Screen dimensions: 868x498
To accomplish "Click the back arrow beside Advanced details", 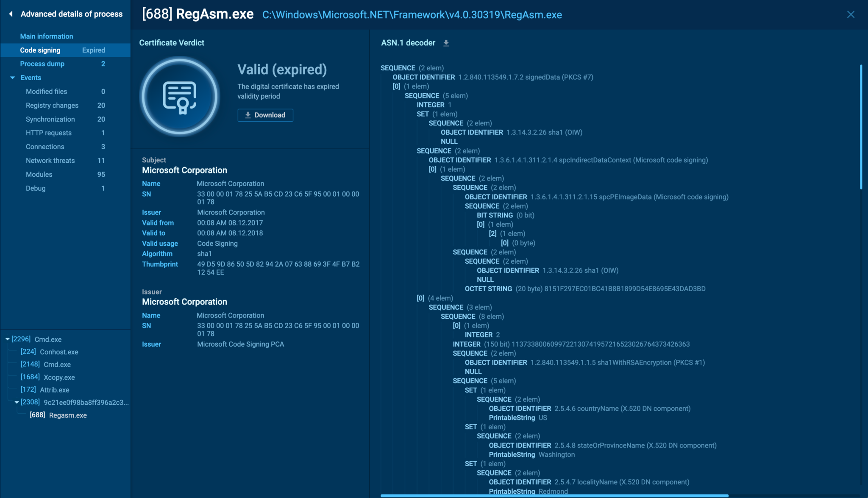I will click(x=11, y=14).
